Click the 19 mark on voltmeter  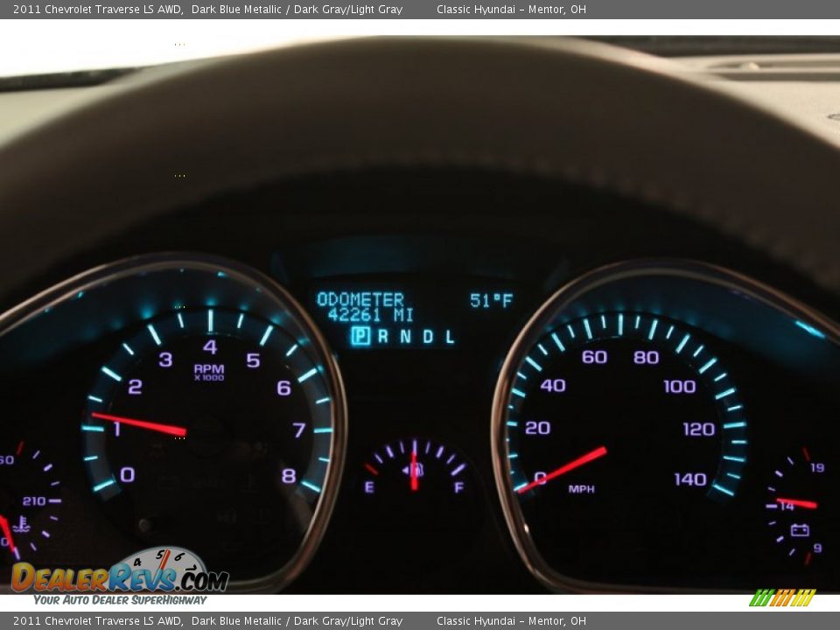click(817, 467)
